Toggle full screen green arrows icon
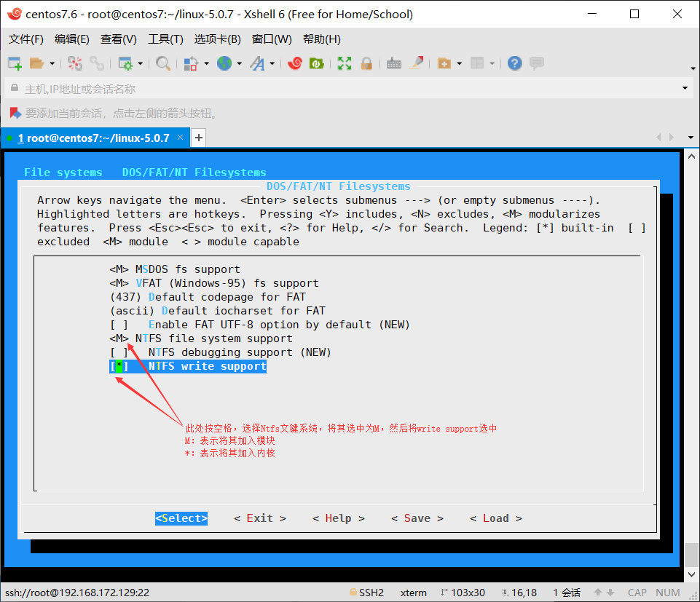Viewport: 700px width, 602px height. click(x=345, y=63)
